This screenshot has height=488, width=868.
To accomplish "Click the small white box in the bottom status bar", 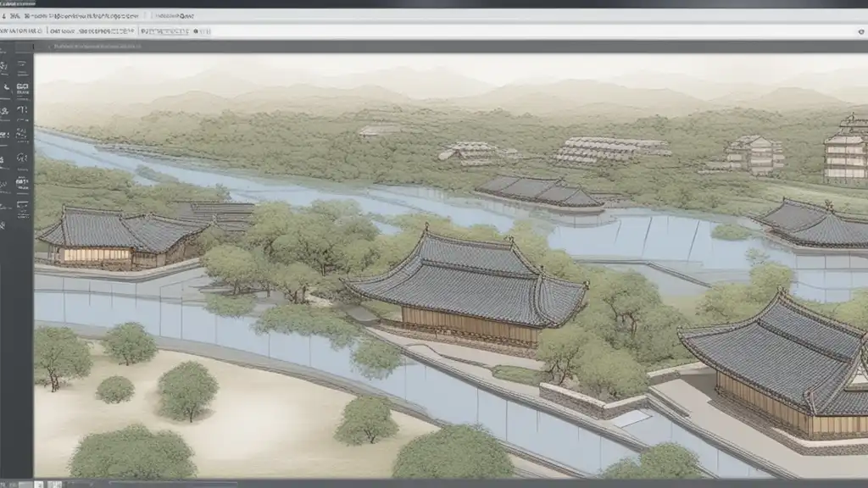I will point(39,484).
